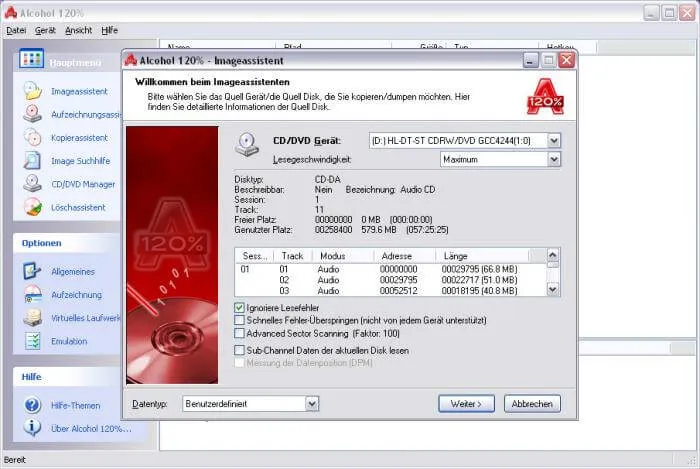Click the Alcohol 120% main window title icon
The height and width of the screenshot is (469, 700).
click(11, 12)
